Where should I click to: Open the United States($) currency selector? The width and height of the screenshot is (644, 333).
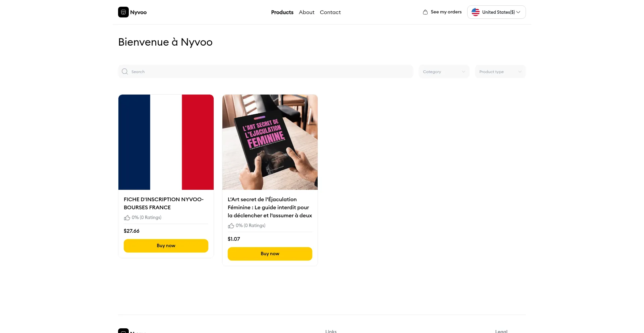point(496,12)
